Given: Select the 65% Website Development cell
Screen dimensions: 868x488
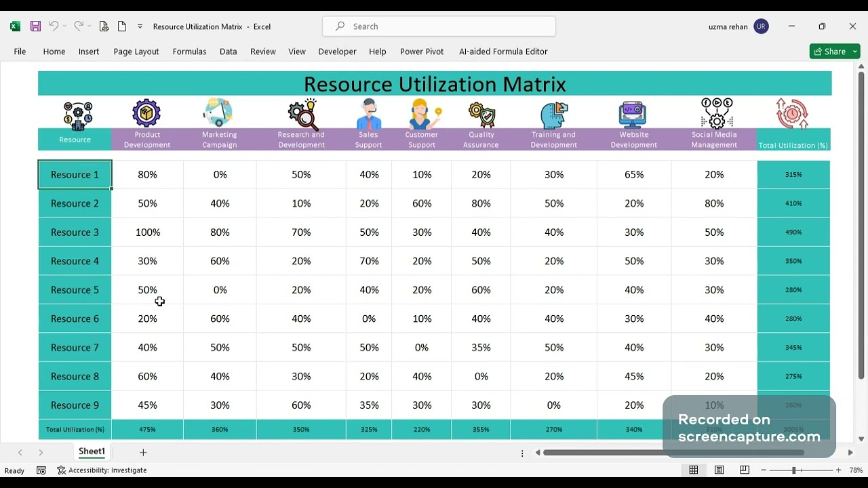Looking at the screenshot, I should [634, 175].
